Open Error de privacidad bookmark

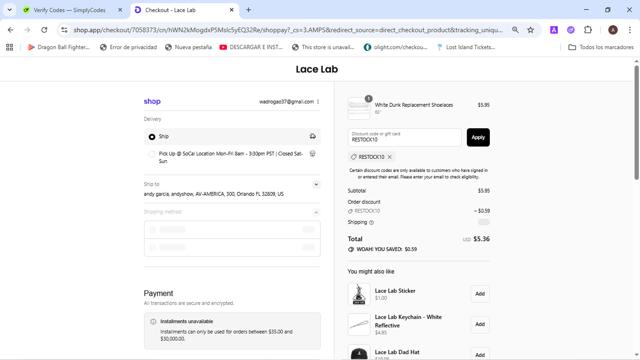coord(129,47)
